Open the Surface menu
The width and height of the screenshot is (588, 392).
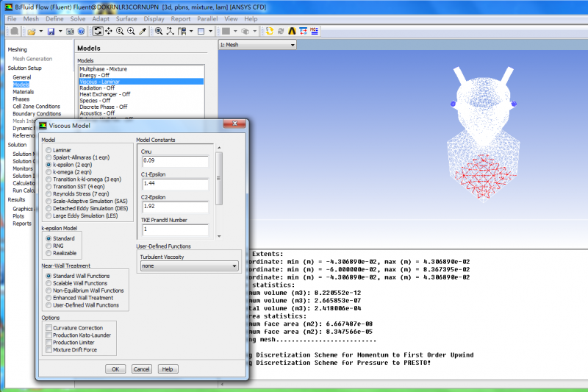(x=126, y=19)
